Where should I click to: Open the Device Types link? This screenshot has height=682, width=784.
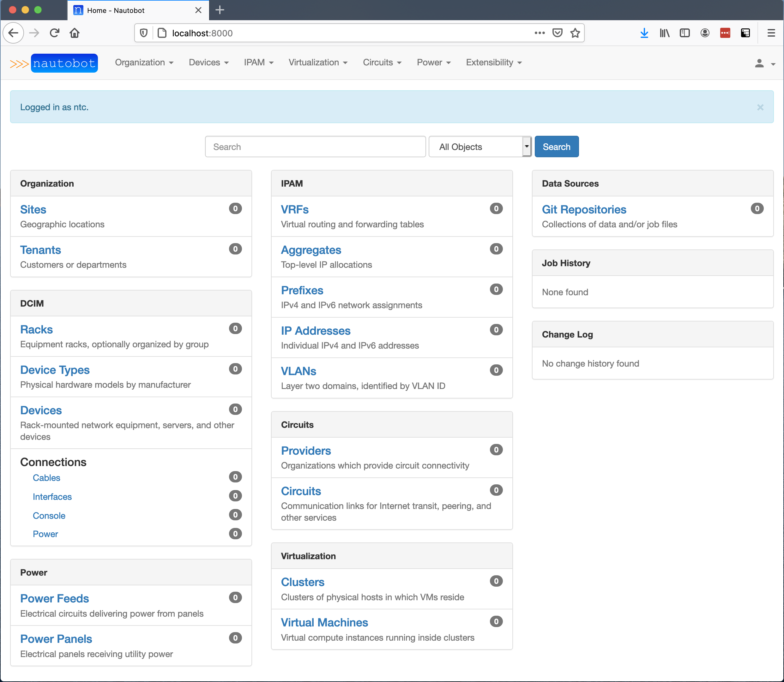point(55,370)
